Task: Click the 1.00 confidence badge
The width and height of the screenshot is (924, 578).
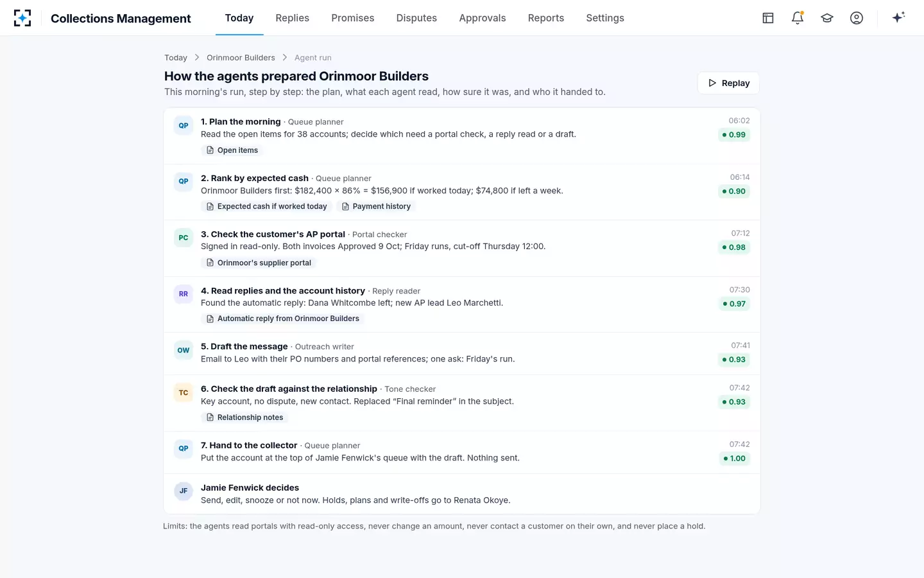Action: point(734,459)
